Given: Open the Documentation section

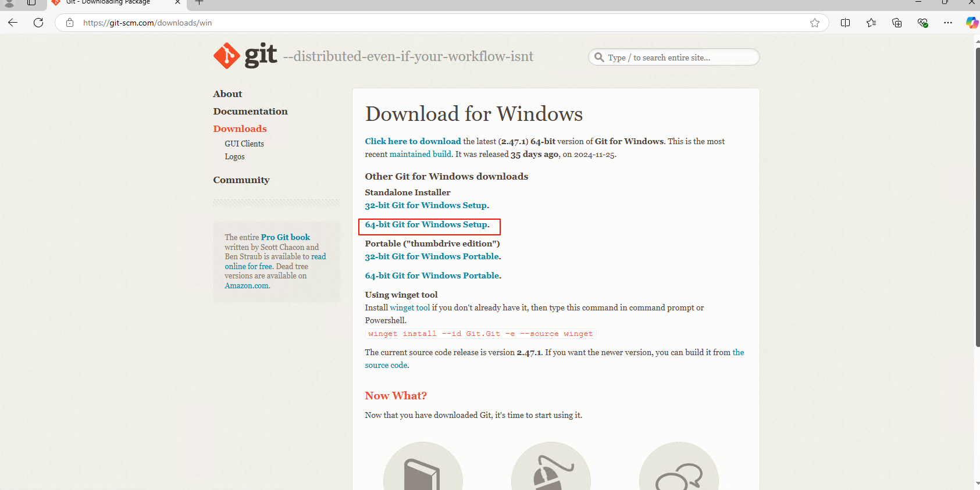Looking at the screenshot, I should tap(250, 111).
